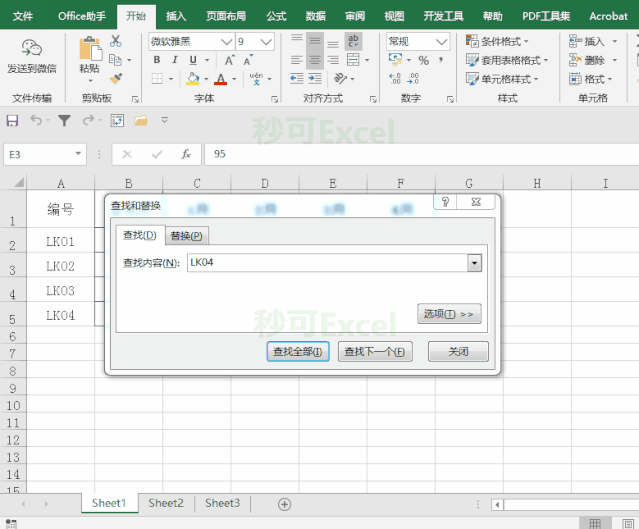Click the Save icon in the quick toolbar

point(12,120)
